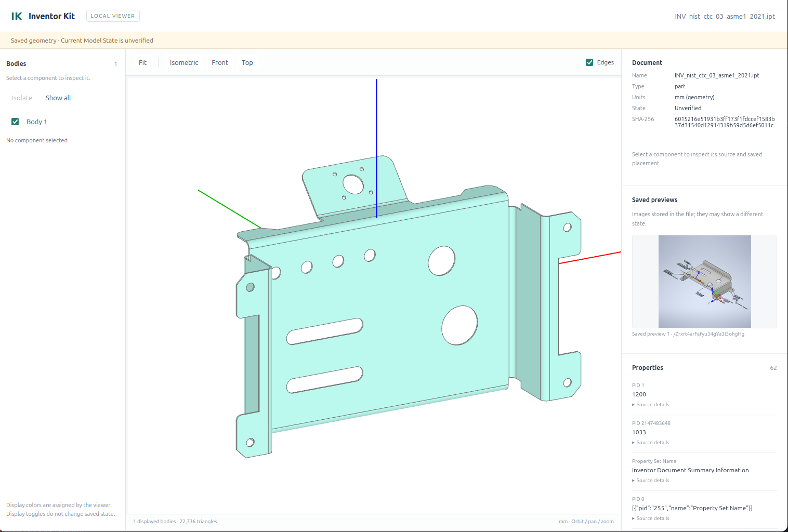The height and width of the screenshot is (532, 788).
Task: Click the Document panel heading
Action: click(x=647, y=63)
